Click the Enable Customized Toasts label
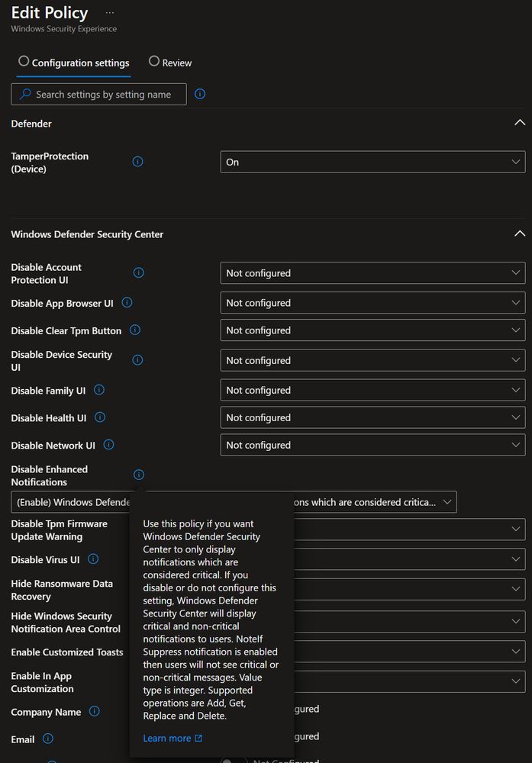This screenshot has height=763, width=532. point(67,652)
